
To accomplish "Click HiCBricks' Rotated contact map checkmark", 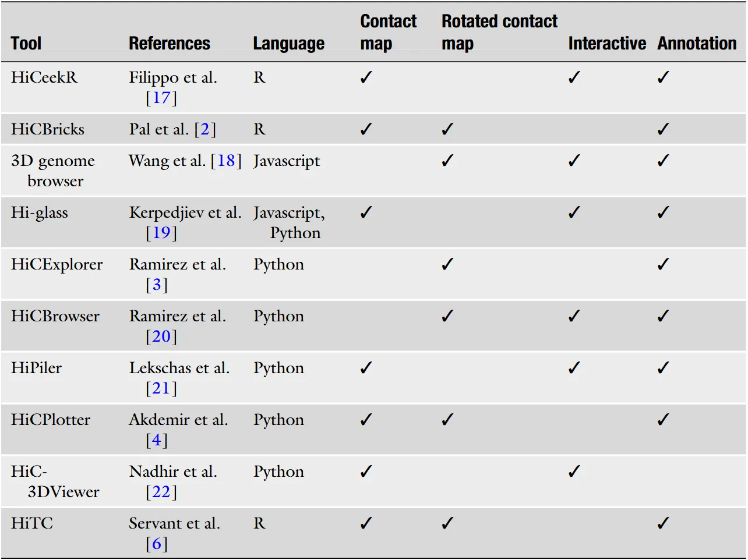I will 447,129.
